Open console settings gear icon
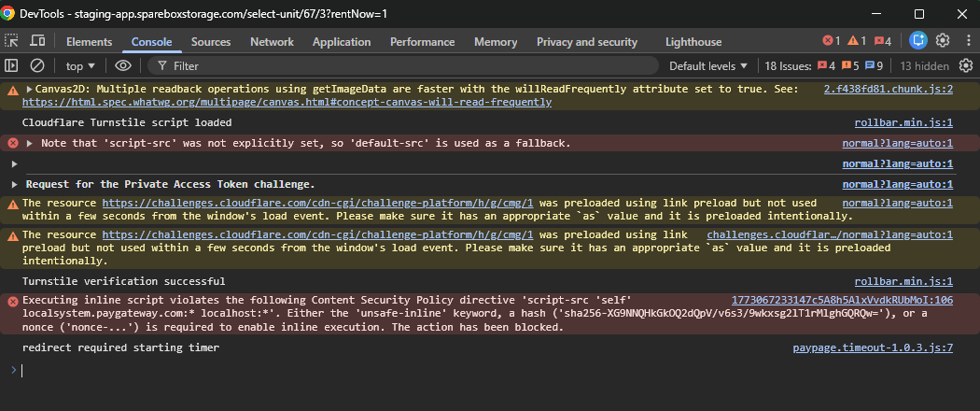 tap(966, 65)
